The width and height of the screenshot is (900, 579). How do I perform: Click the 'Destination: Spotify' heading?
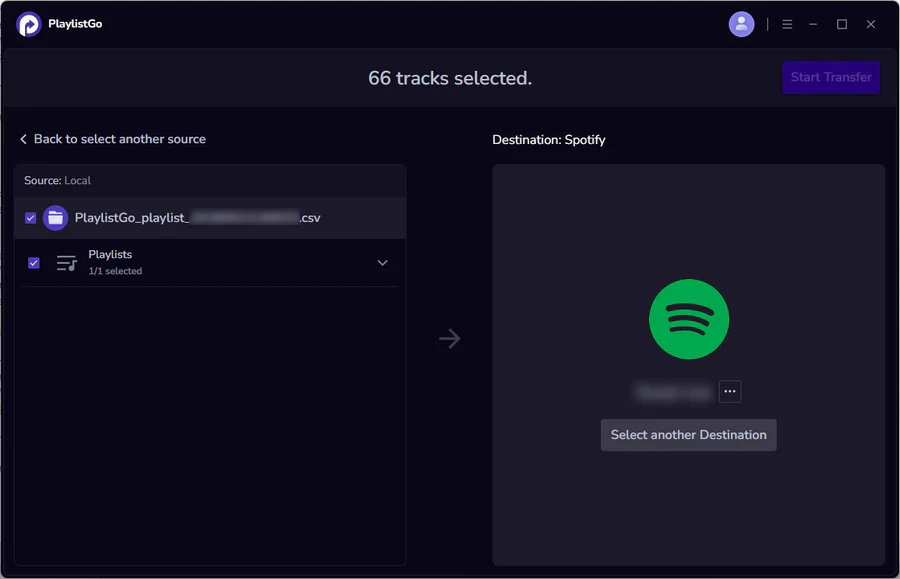(549, 139)
